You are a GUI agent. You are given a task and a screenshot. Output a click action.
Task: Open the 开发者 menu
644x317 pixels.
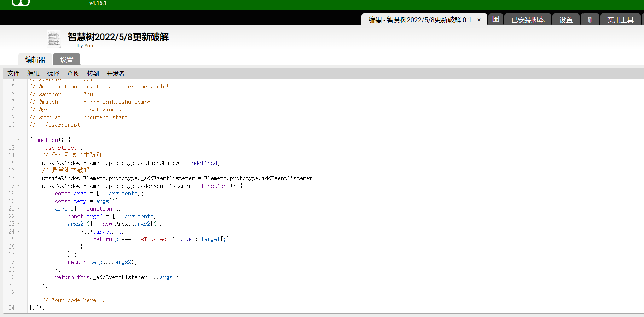[116, 74]
